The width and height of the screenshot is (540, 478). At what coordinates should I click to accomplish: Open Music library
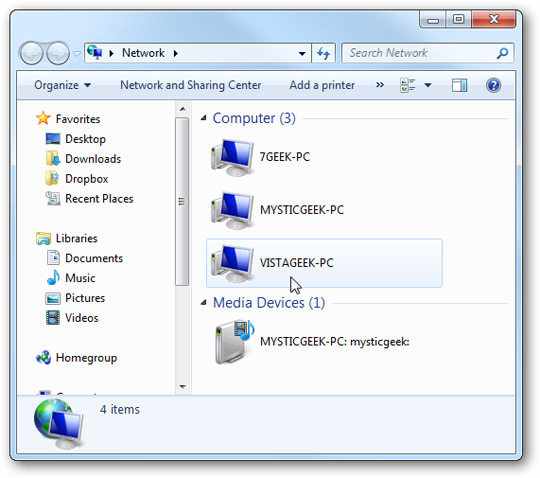[80, 278]
